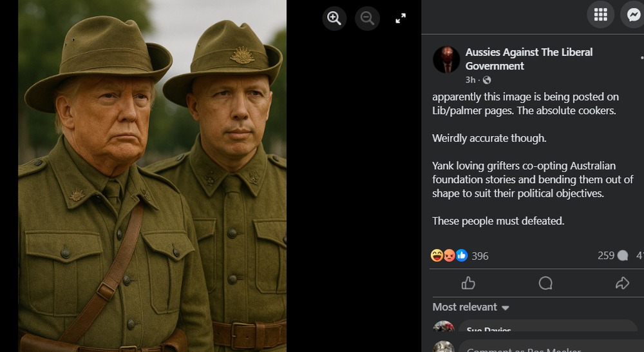The width and height of the screenshot is (644, 352).
Task: Open the Facebook menu grid
Action: [600, 14]
